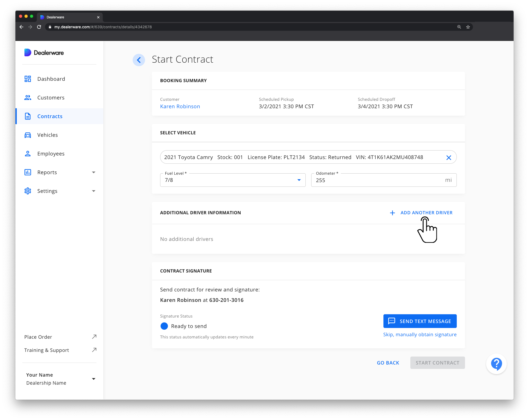Image resolution: width=529 pixels, height=420 pixels.
Task: Expand the Reports submenu arrow
Action: click(94, 172)
